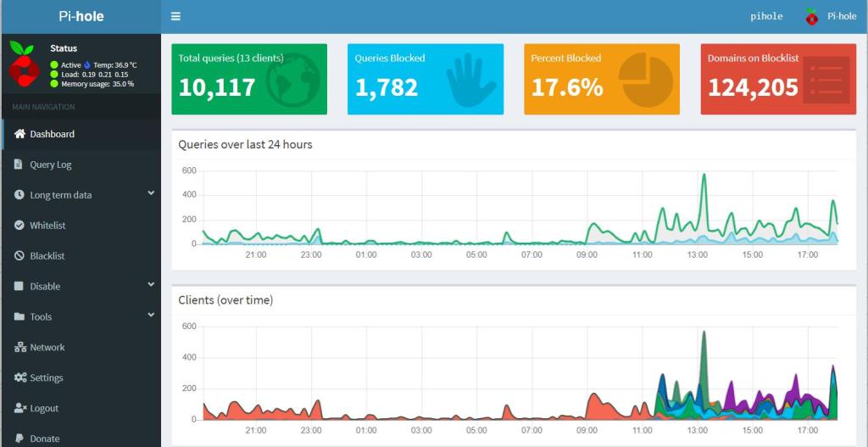Click the Pi-hole raspberry logo in sidebar
The image size is (868, 447).
point(24,63)
